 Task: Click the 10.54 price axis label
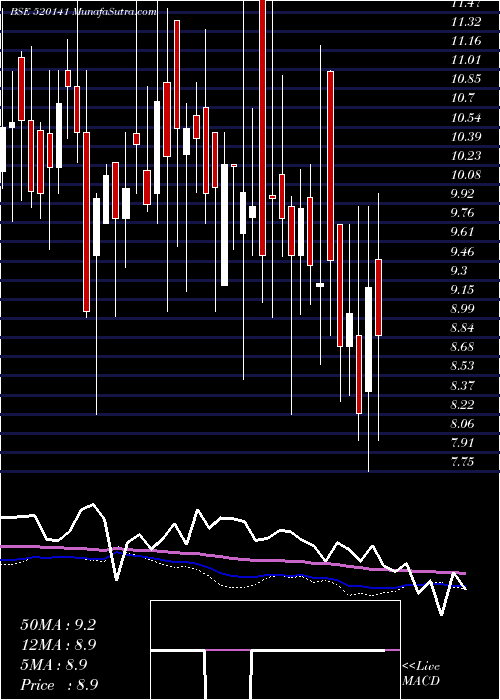[466, 118]
